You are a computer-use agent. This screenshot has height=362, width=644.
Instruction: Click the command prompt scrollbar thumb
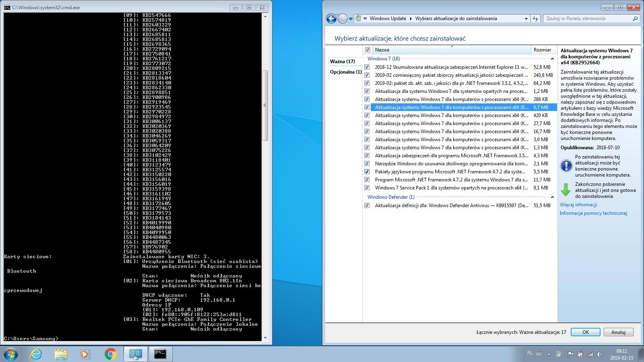pos(265,105)
